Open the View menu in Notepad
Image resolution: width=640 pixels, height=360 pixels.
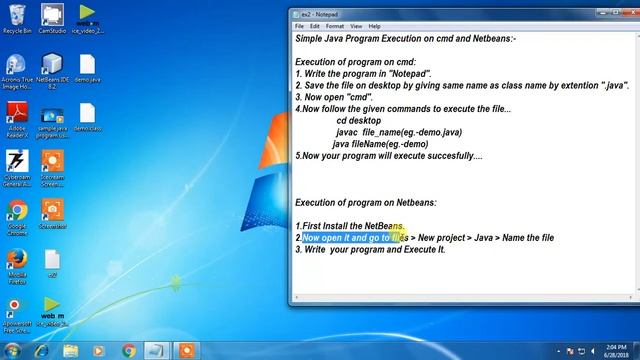pos(356,26)
